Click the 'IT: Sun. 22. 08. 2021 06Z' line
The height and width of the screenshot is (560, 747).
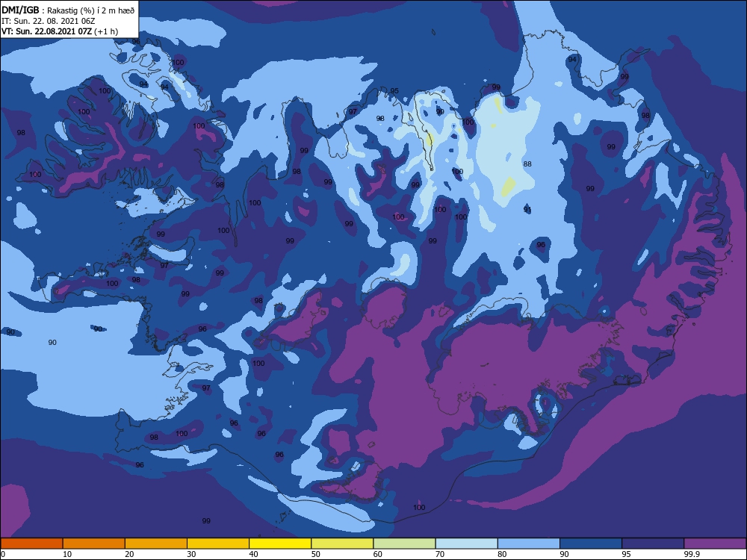48,21
